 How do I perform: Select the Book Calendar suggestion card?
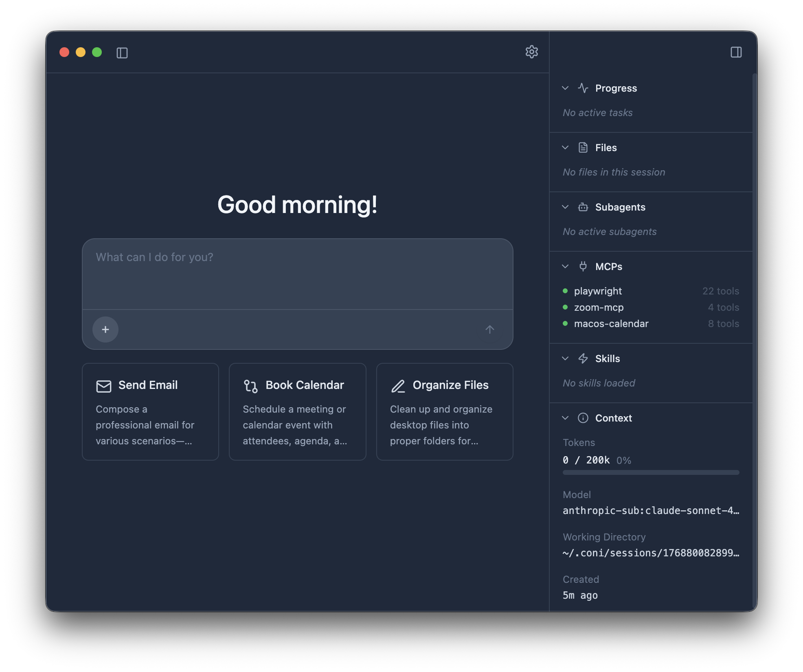click(298, 411)
